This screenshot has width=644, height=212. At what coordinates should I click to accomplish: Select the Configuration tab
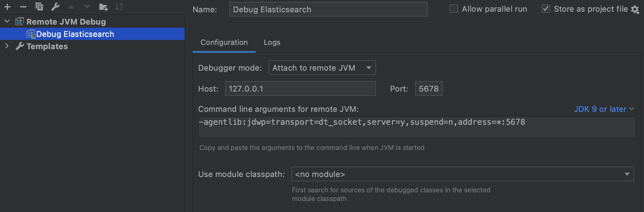224,42
